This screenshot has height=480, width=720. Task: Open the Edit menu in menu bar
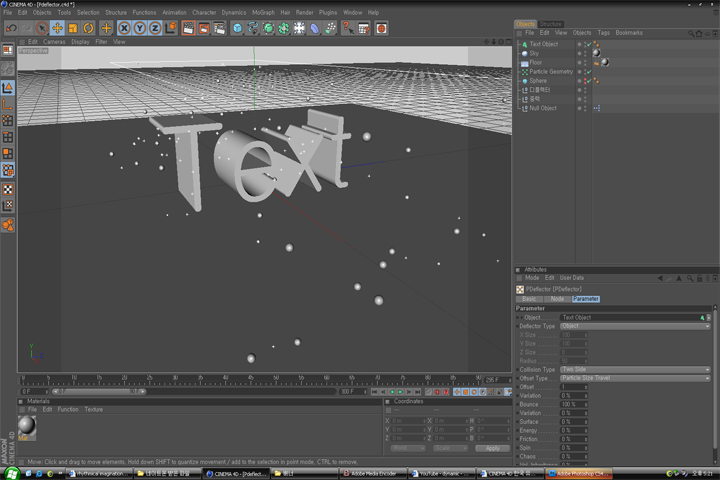(x=22, y=12)
